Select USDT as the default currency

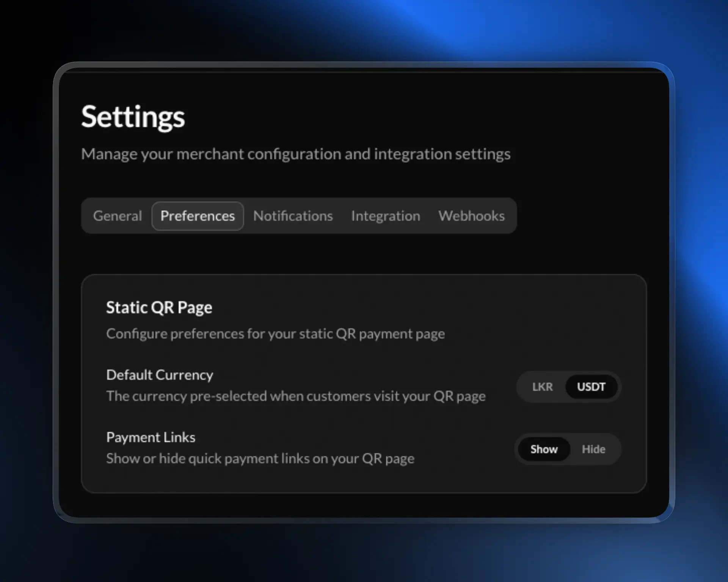pos(591,386)
